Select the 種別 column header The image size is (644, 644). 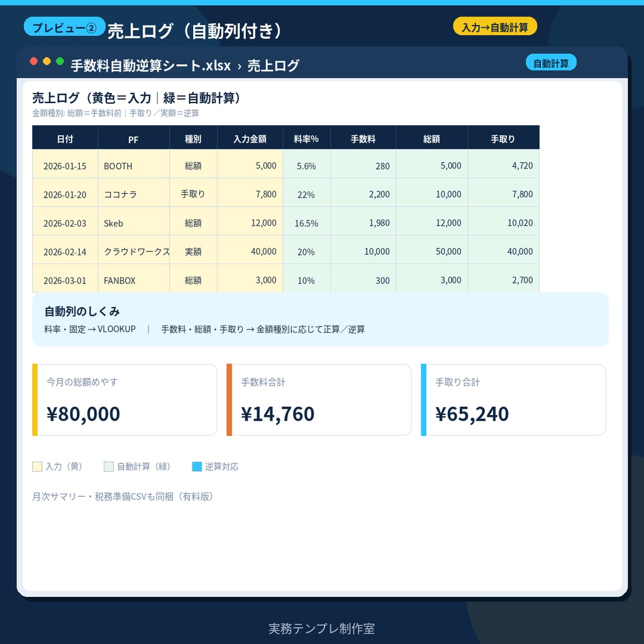(x=193, y=138)
